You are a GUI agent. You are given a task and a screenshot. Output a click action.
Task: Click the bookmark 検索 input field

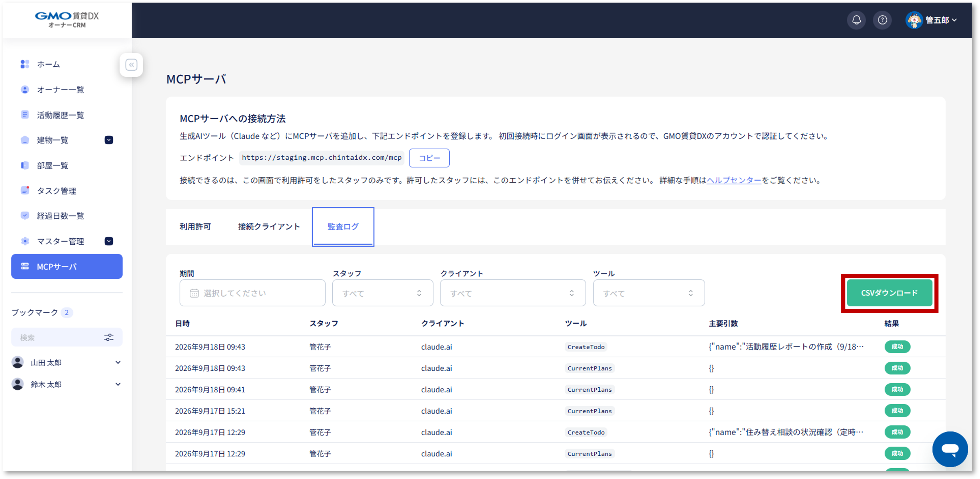(57, 337)
